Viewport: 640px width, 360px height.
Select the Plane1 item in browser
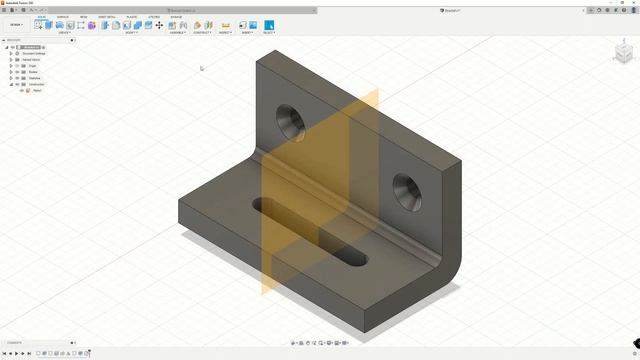tap(37, 90)
